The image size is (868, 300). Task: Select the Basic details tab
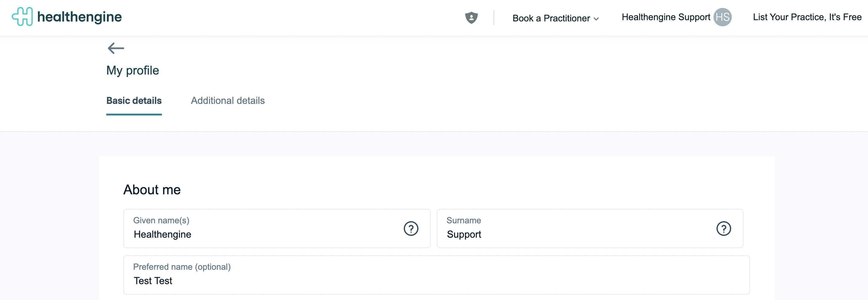tap(134, 101)
